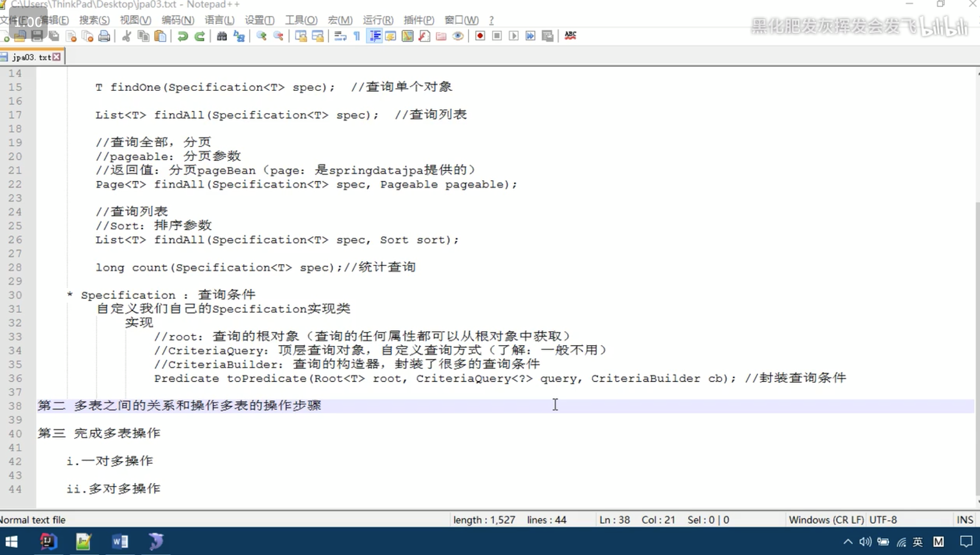
Task: Click Windows (CR LF) in status bar
Action: (826, 520)
